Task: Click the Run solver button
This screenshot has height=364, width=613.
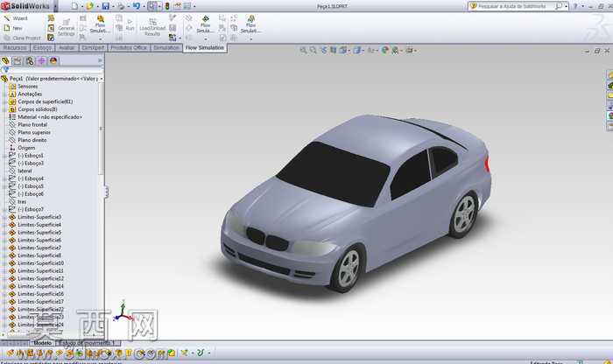Action: pyautogui.click(x=130, y=25)
